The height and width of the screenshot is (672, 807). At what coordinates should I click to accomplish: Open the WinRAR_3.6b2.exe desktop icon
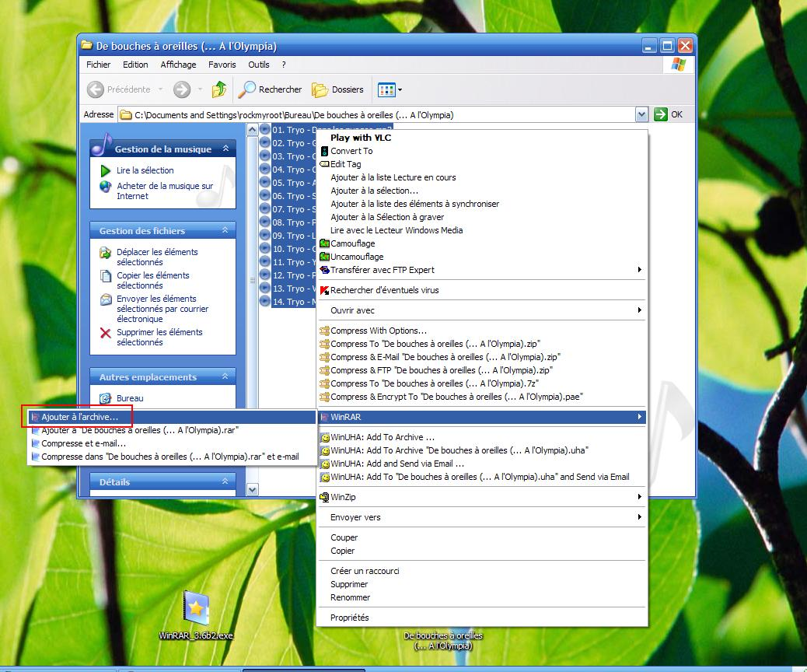click(x=196, y=608)
